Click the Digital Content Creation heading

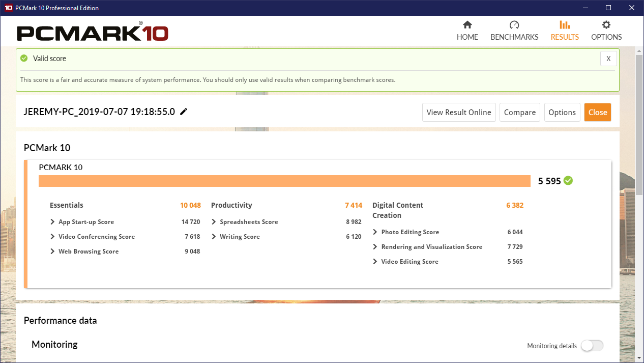coord(398,210)
